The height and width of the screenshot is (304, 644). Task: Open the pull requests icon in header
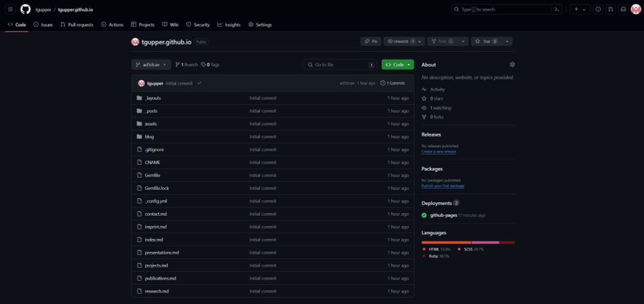coord(611,9)
